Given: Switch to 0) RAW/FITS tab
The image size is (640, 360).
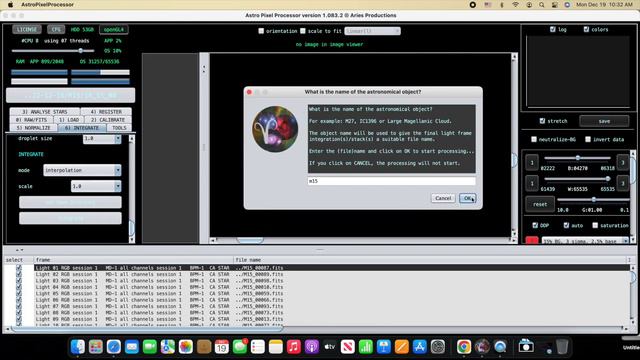Looking at the screenshot, I should click(31, 120).
